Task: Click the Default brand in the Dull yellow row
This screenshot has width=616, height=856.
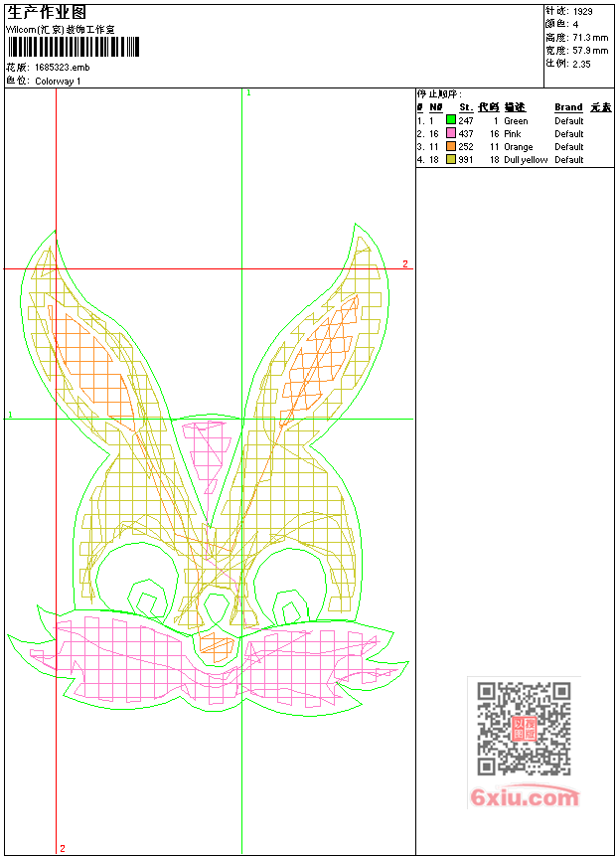Action: point(569,160)
